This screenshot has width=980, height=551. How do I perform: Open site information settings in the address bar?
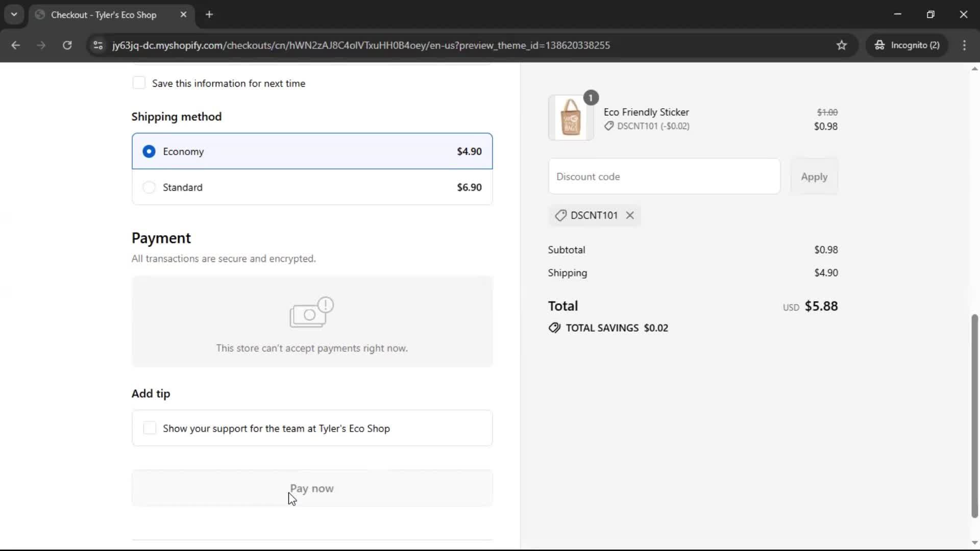[x=97, y=45]
